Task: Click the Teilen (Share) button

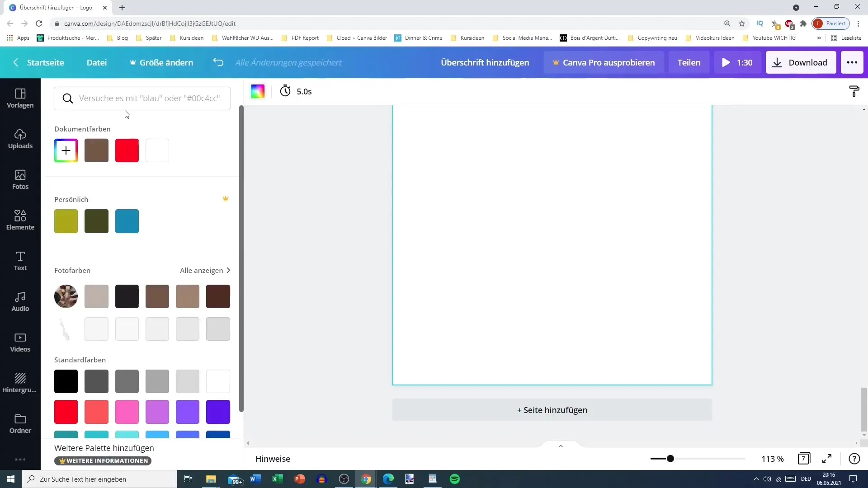Action: (689, 62)
